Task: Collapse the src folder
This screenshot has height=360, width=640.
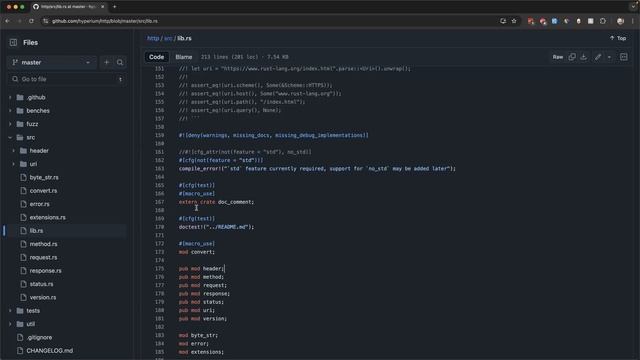Action: tap(10, 138)
